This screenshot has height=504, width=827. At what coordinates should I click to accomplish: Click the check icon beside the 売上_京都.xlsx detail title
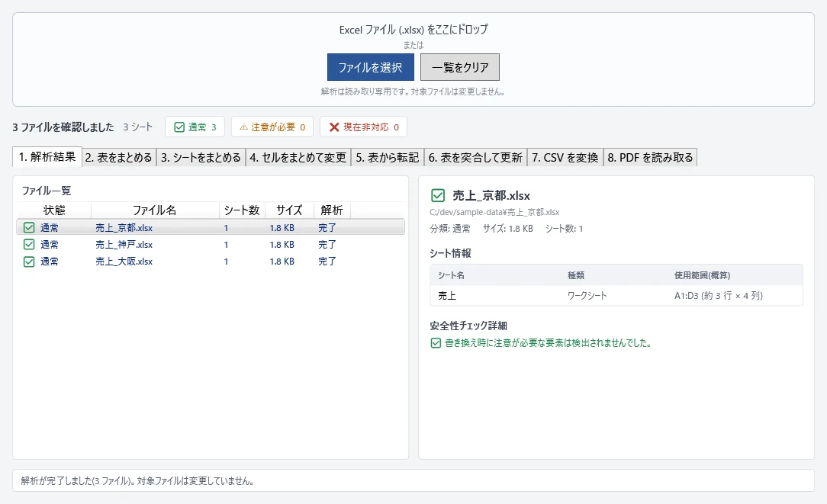(438, 196)
